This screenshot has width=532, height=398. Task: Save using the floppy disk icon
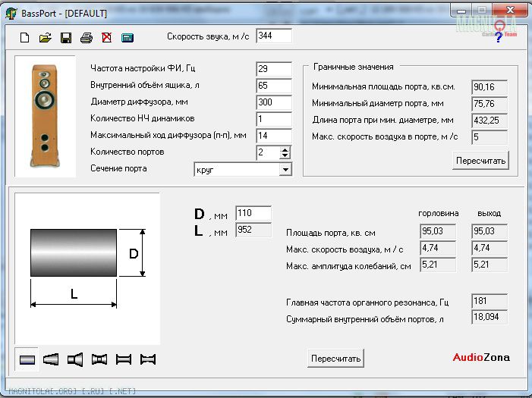[66, 37]
